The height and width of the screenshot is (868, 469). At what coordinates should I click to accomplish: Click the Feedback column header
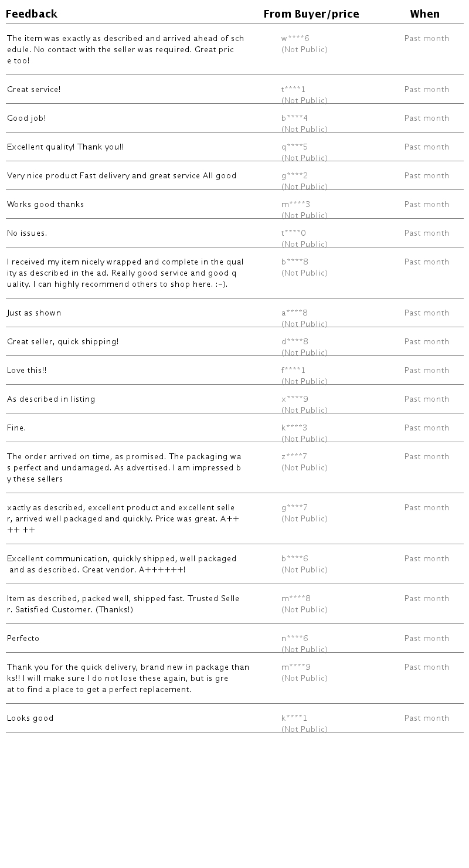32,14
